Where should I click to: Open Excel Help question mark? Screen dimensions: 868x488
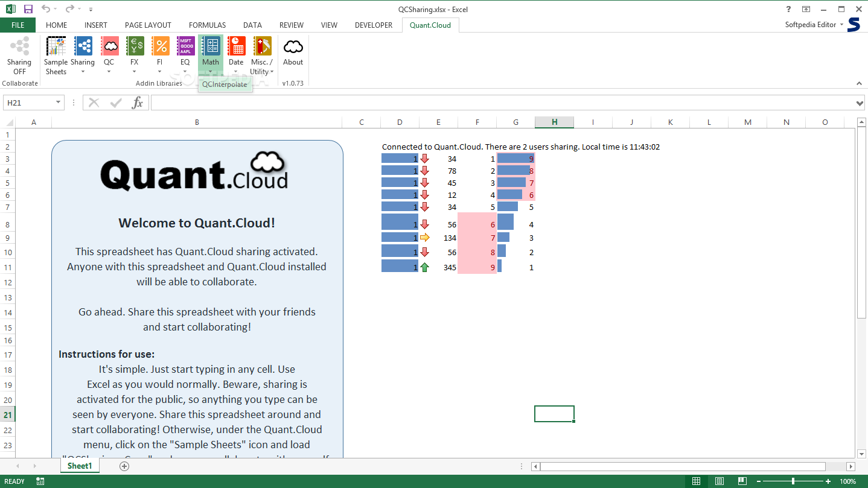789,9
